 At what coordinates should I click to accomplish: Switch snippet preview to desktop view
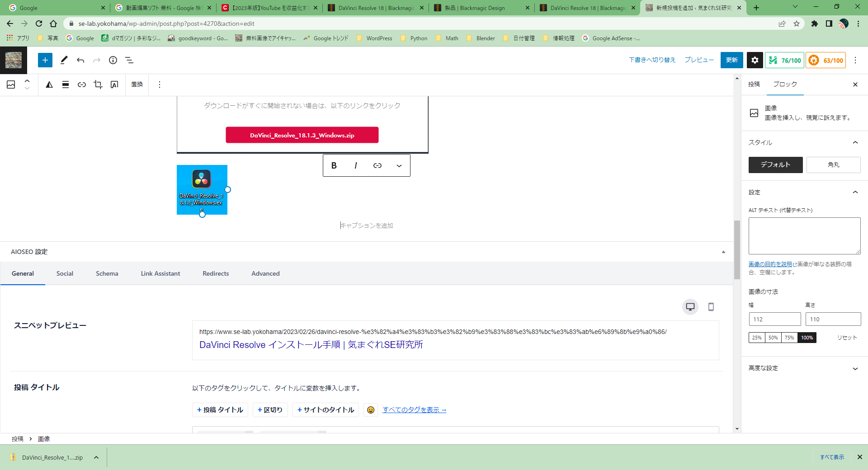click(x=690, y=307)
